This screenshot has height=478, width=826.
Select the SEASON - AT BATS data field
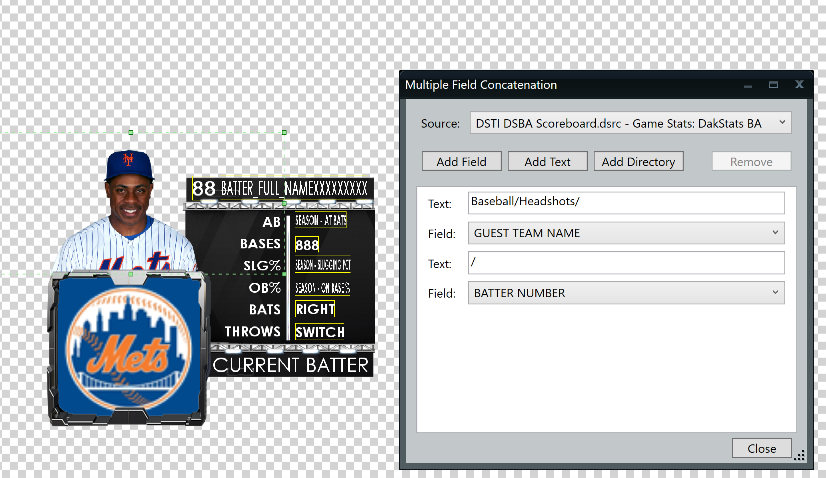(x=320, y=220)
